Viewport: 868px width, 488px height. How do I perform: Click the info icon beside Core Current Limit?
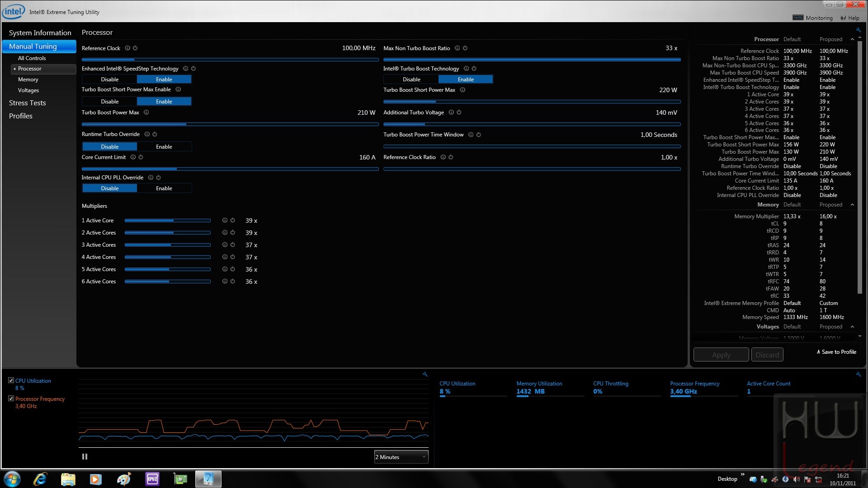point(133,157)
